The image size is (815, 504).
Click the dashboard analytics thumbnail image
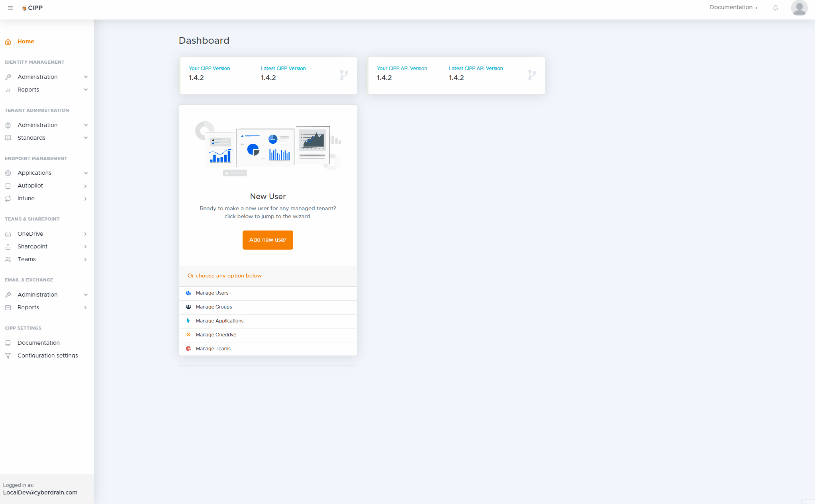(268, 148)
